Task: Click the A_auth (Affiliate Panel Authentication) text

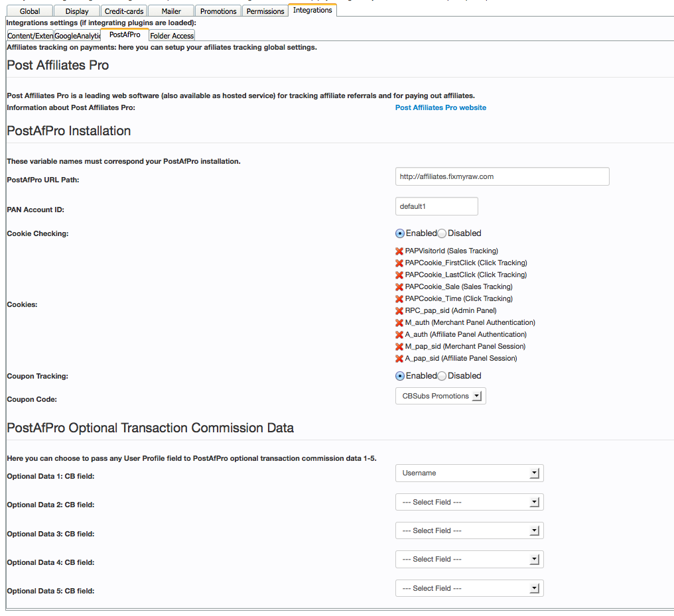Action: [x=466, y=335]
